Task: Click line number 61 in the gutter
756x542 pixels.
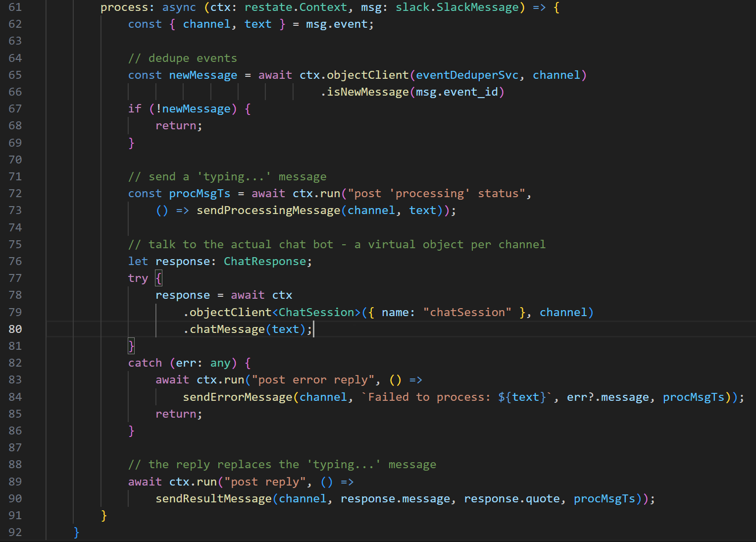Action: click(x=15, y=7)
